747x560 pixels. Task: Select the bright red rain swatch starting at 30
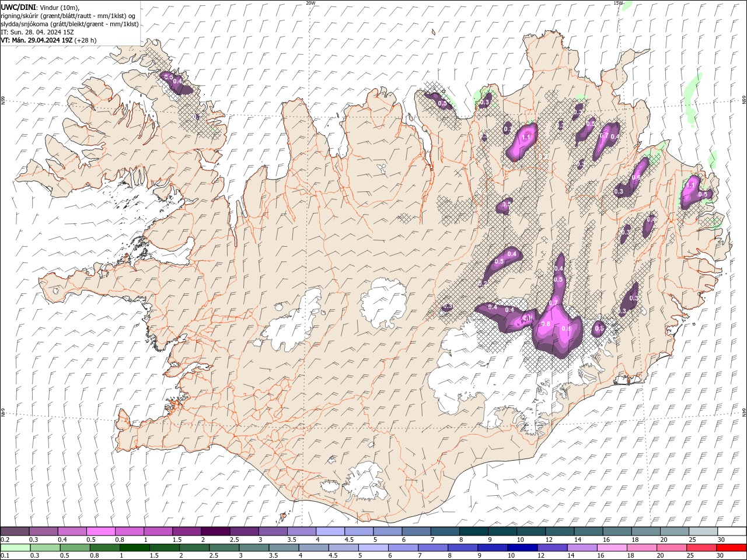coord(730,547)
